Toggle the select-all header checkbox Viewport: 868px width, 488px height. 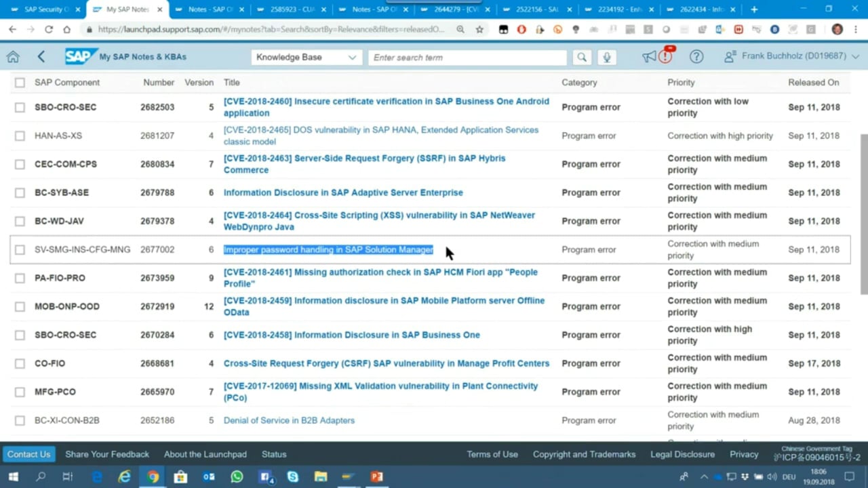20,83
